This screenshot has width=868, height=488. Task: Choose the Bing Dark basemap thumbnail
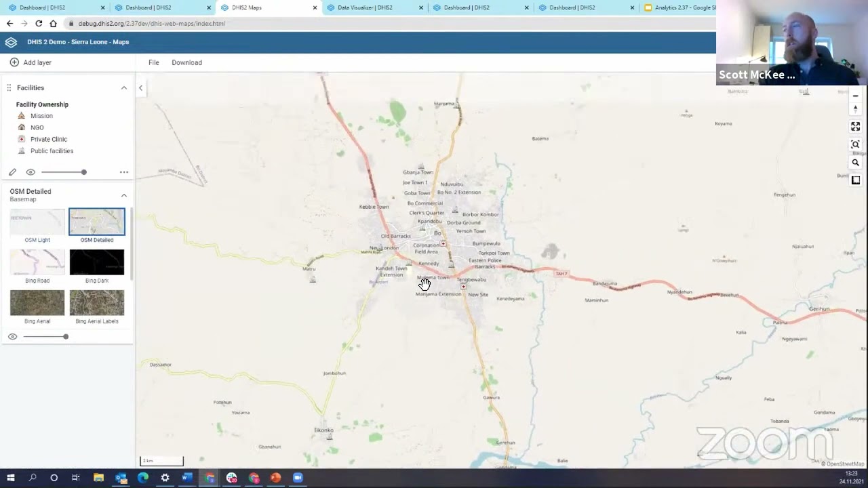click(97, 262)
